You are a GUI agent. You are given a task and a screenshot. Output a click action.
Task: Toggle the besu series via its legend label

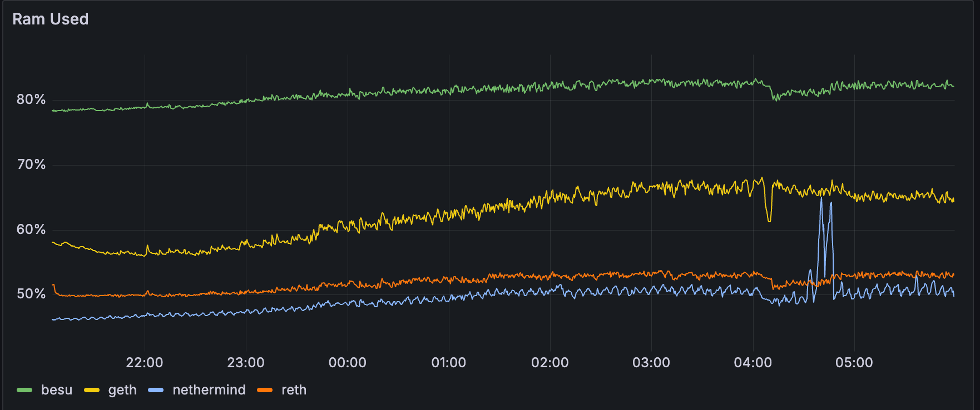[57, 390]
